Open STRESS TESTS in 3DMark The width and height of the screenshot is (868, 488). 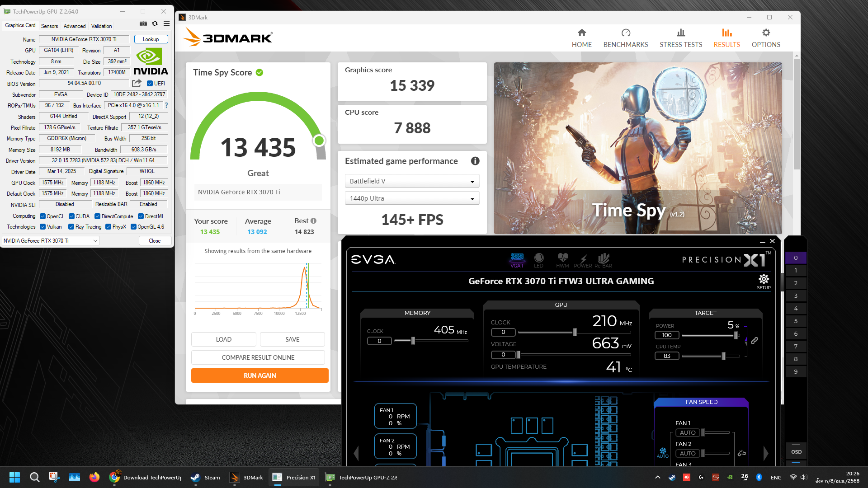(x=681, y=38)
